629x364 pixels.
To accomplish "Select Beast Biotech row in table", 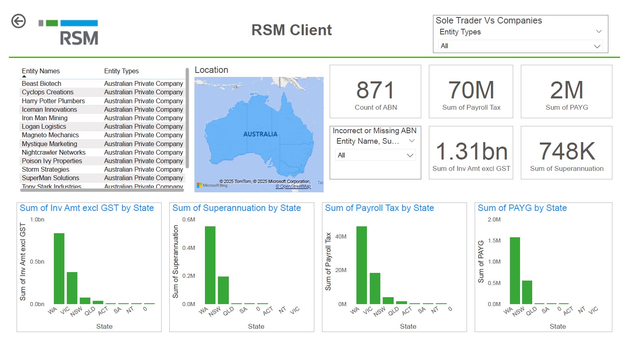I will point(42,84).
